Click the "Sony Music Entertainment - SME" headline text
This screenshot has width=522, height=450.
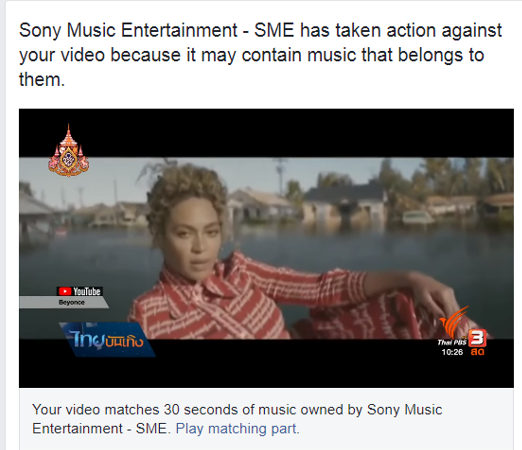(157, 30)
